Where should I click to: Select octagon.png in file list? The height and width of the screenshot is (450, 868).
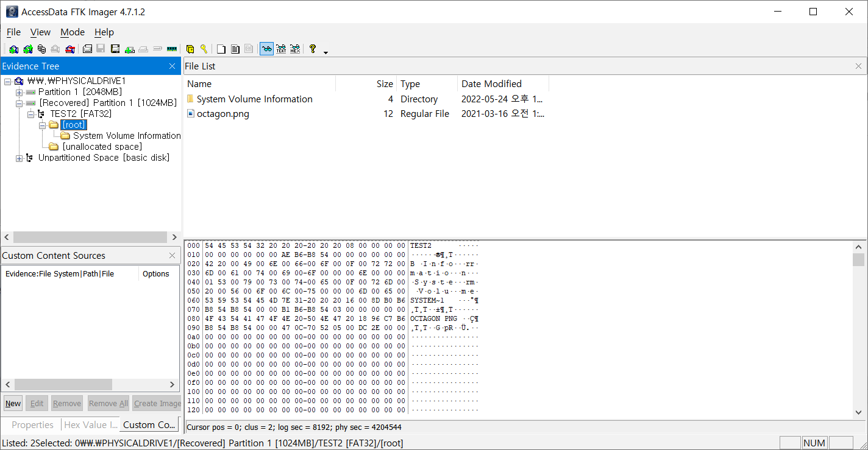tap(222, 113)
